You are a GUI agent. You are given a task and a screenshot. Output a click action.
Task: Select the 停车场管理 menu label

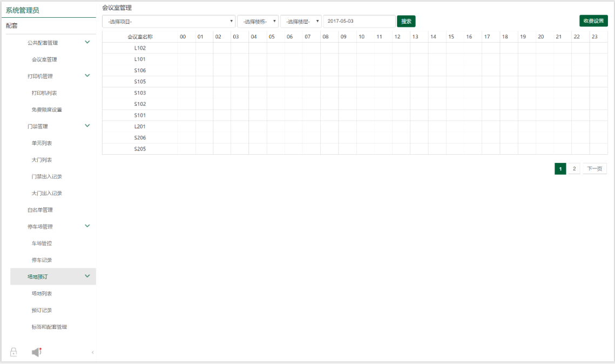(x=40, y=226)
